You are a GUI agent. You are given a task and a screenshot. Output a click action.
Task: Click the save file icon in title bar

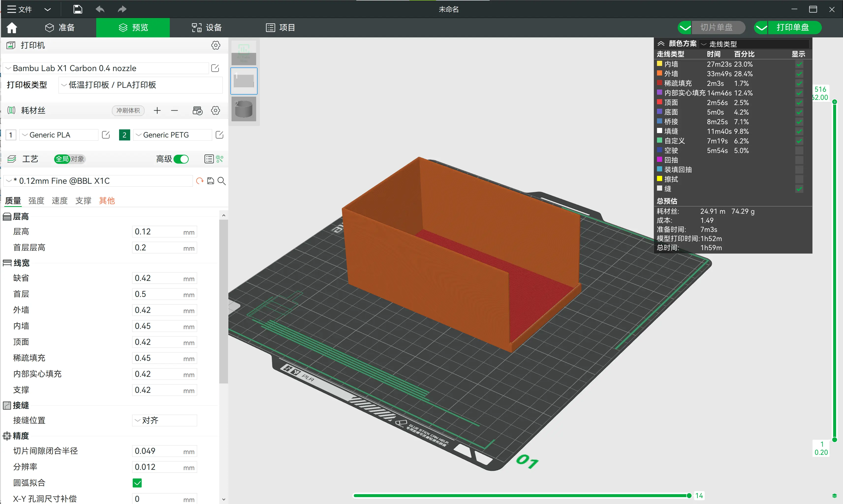[x=78, y=9]
